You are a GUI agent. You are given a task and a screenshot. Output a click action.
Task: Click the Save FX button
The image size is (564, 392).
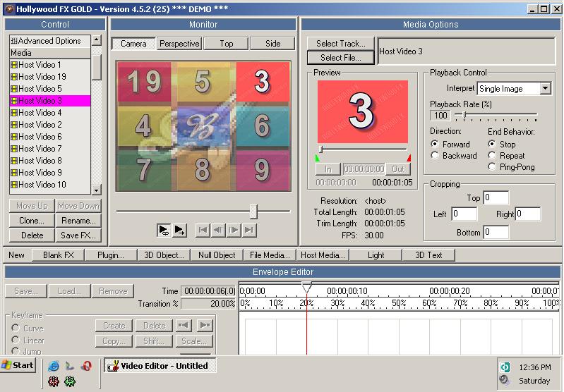[x=78, y=235]
